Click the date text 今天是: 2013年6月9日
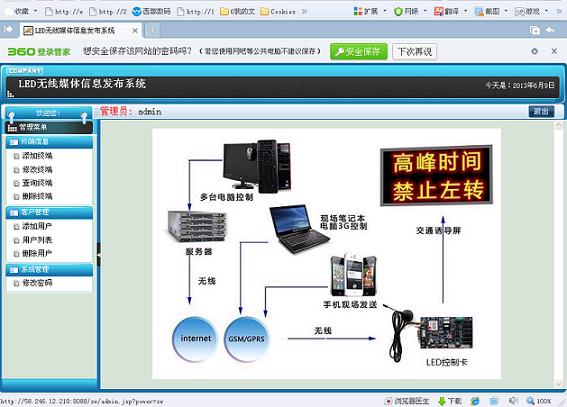 point(520,85)
